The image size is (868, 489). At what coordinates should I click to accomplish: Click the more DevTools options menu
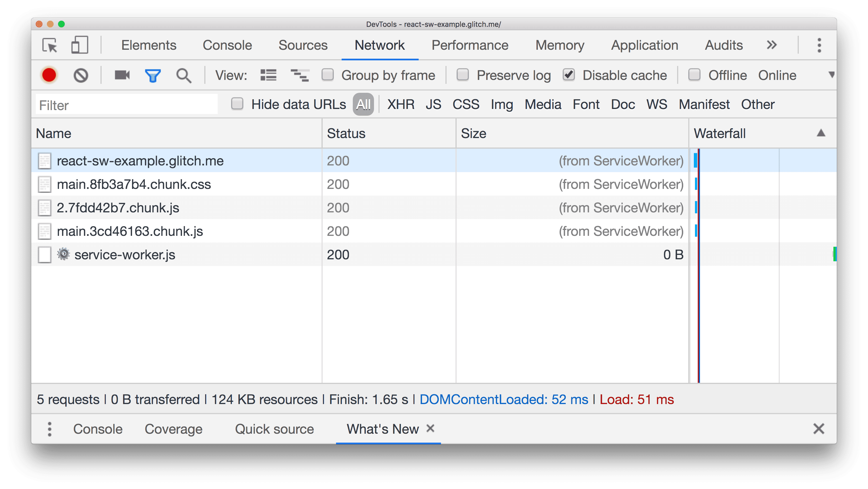coord(820,45)
